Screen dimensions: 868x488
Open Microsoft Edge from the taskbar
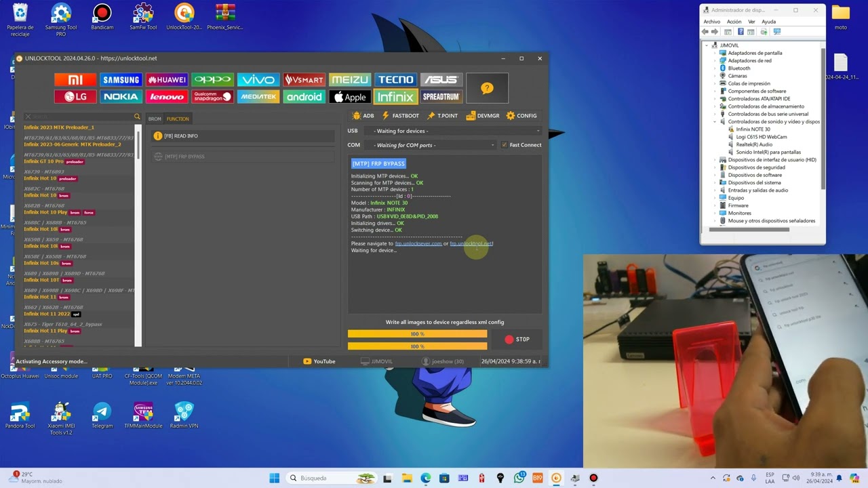(426, 478)
